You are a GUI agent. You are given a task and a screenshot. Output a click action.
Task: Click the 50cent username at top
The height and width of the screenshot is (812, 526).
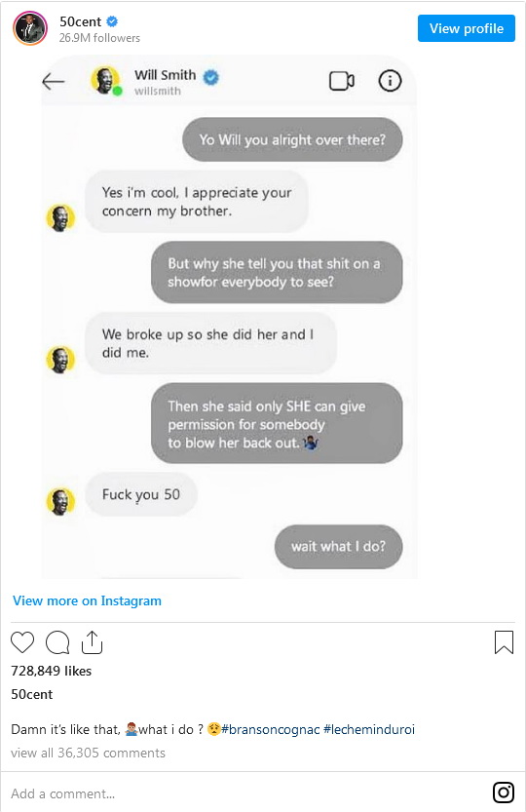click(80, 21)
